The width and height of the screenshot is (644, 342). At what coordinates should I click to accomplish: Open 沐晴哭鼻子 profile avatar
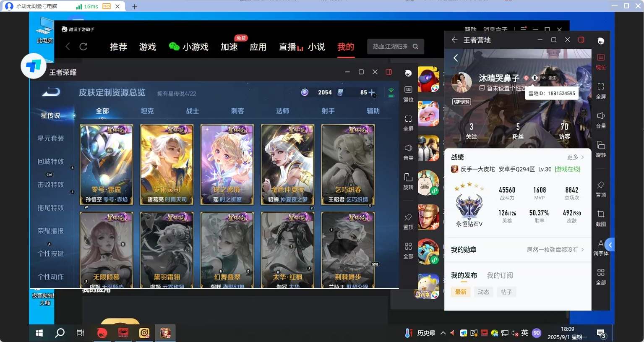pyautogui.click(x=461, y=82)
